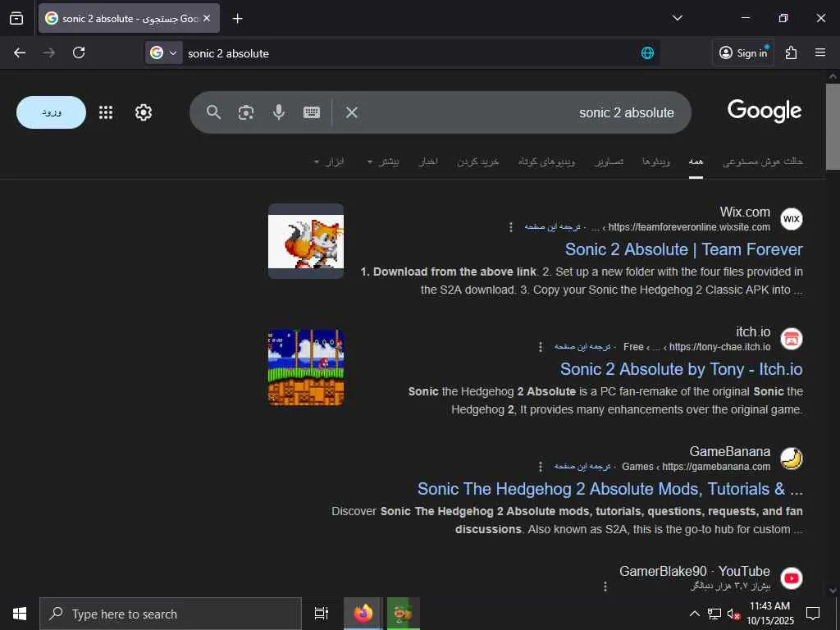
Task: Click the muted volume tray icon
Action: [733, 614]
